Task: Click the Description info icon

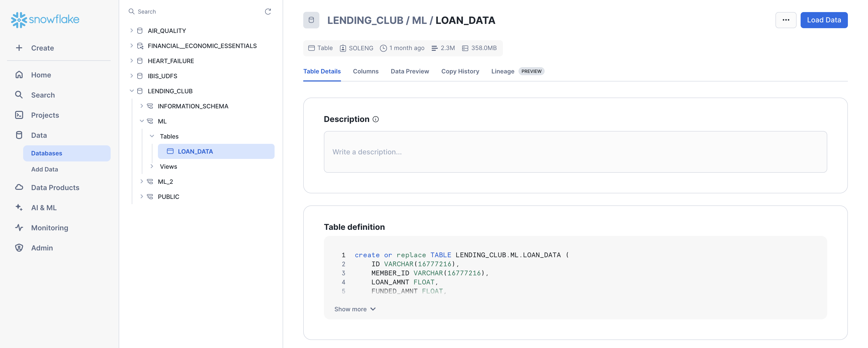Action: [375, 119]
